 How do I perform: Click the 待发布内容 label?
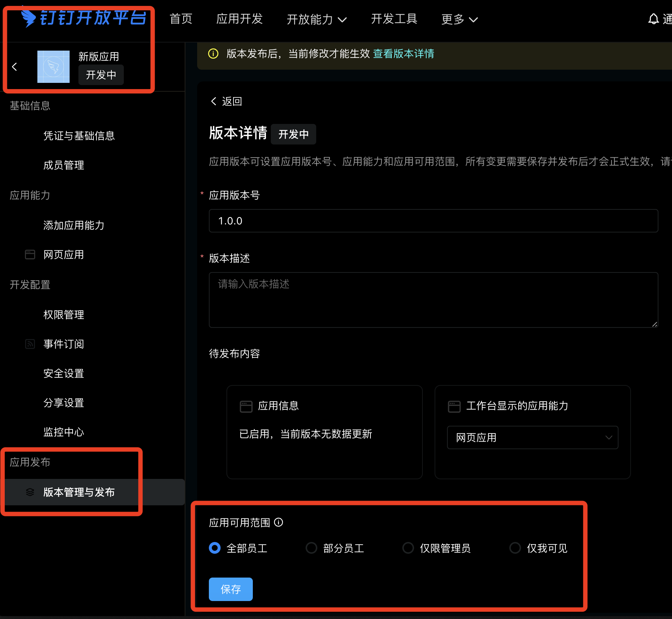coord(235,354)
